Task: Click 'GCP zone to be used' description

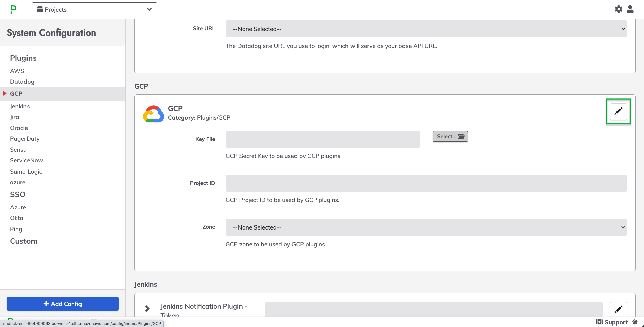Action: (x=276, y=244)
